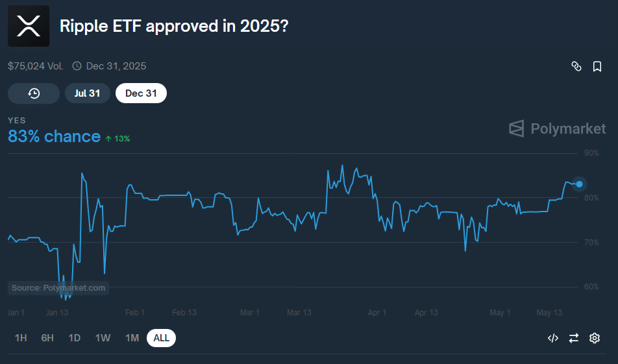Click the Polymarket logo watermark
The image size is (618, 364).
tap(557, 128)
